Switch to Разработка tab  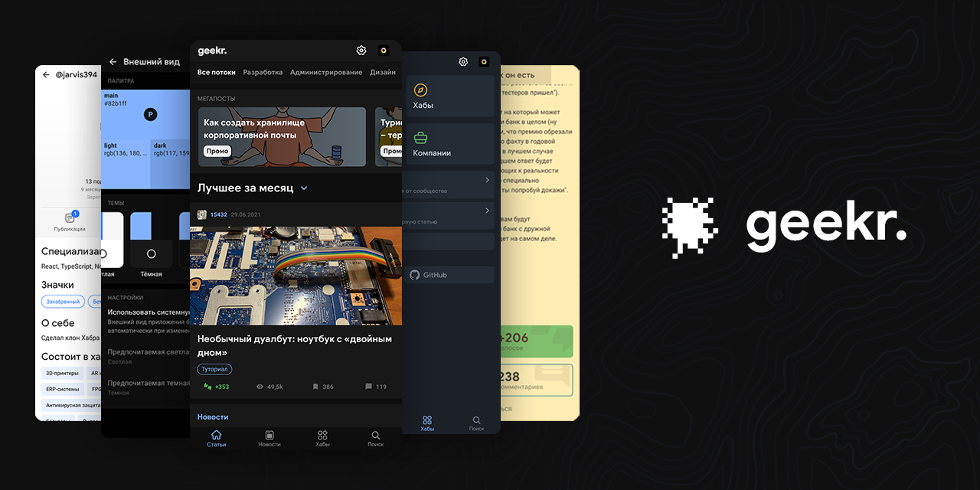(x=263, y=72)
